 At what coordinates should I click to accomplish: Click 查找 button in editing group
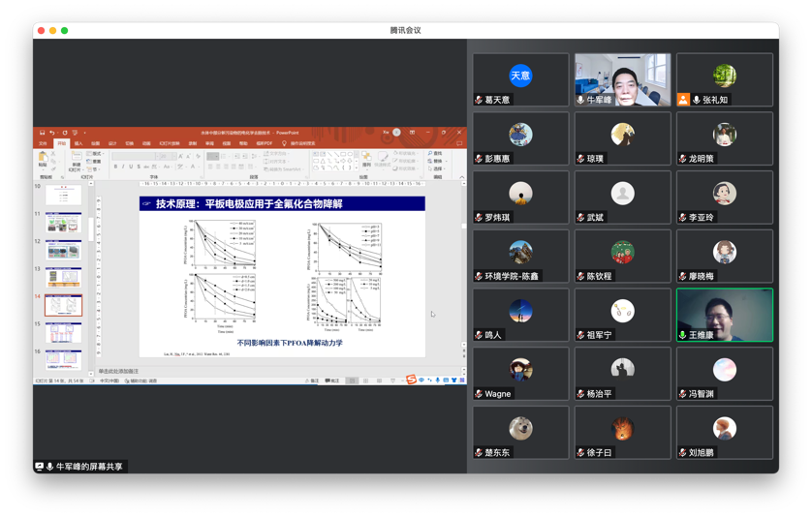(x=435, y=153)
